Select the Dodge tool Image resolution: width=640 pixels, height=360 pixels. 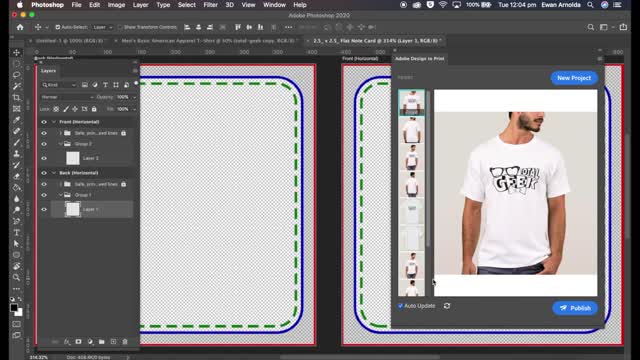(x=16, y=210)
